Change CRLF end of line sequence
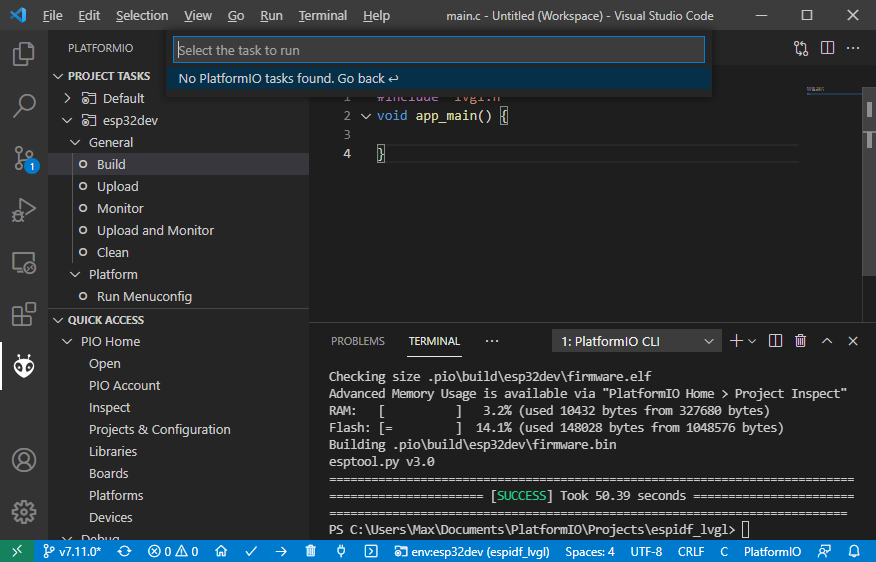Viewport: 876px width, 562px height. (x=691, y=551)
